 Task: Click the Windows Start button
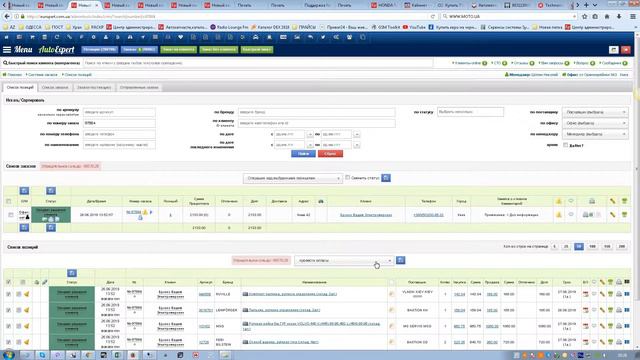(8, 355)
